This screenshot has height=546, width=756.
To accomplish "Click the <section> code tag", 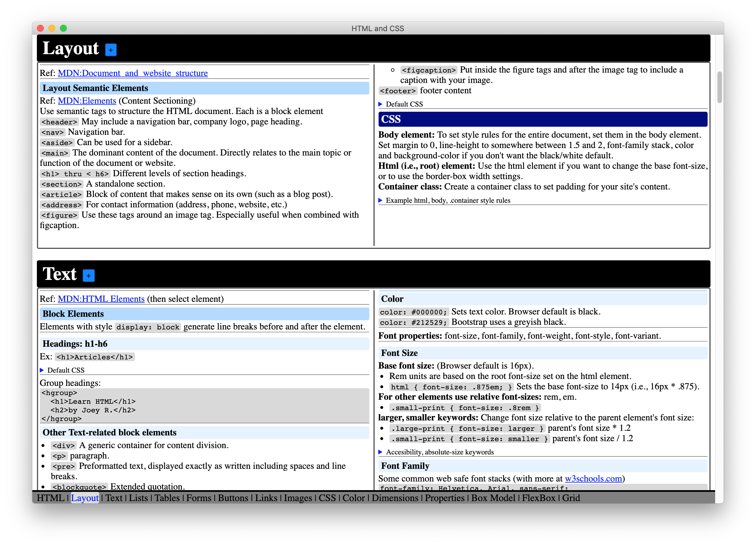I will pos(62,184).
